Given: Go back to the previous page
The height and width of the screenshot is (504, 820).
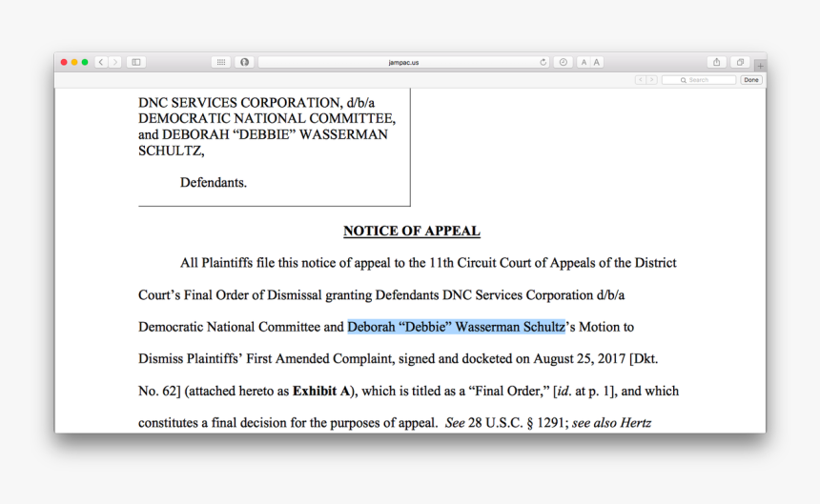Looking at the screenshot, I should pos(101,62).
